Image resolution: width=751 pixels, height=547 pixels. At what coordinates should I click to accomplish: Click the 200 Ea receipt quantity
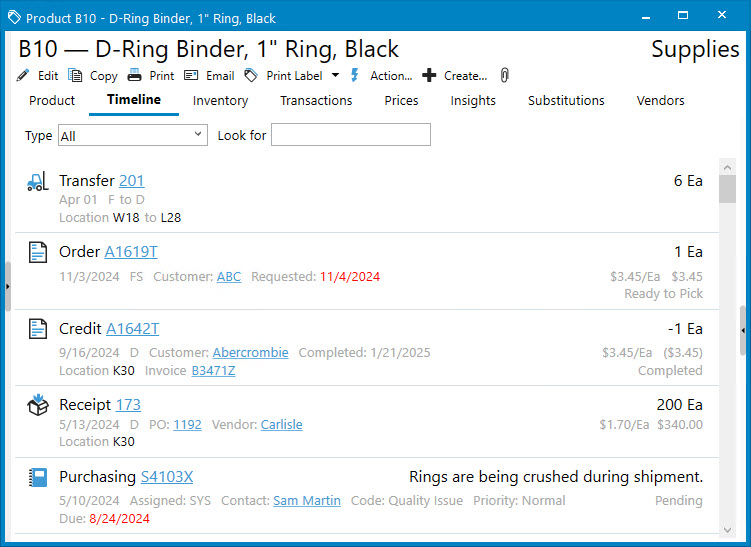[680, 405]
